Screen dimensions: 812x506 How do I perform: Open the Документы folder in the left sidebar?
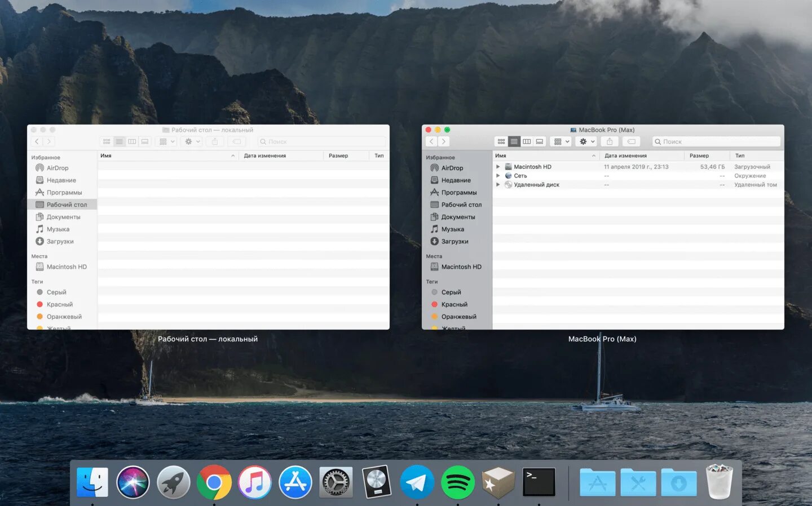(60, 216)
